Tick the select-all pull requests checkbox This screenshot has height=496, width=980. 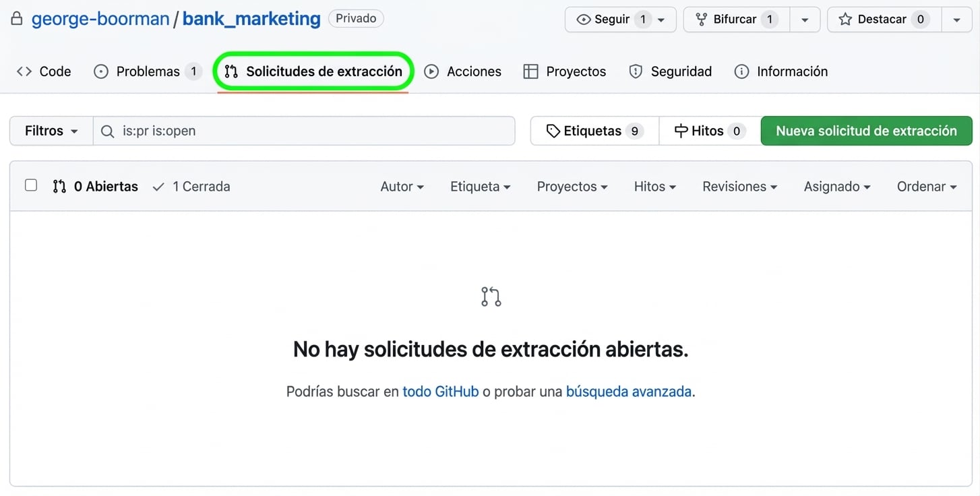click(31, 185)
